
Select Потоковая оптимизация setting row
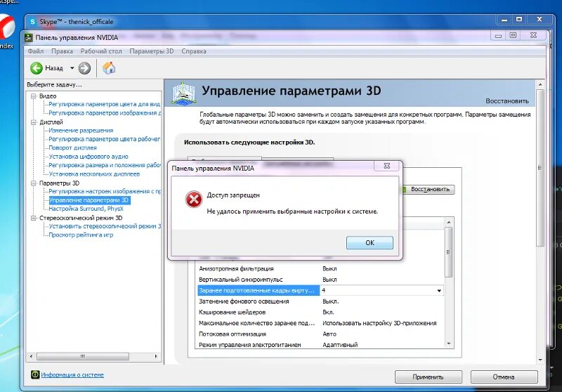pyautogui.click(x=321, y=334)
